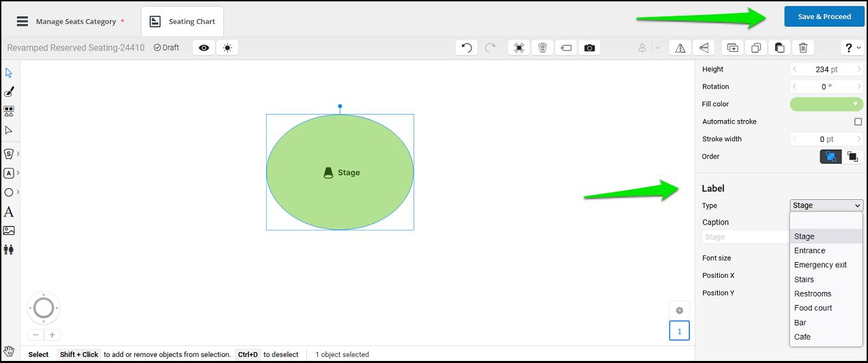
Task: Switch to Manage Seats Category tab
Action: 71,21
